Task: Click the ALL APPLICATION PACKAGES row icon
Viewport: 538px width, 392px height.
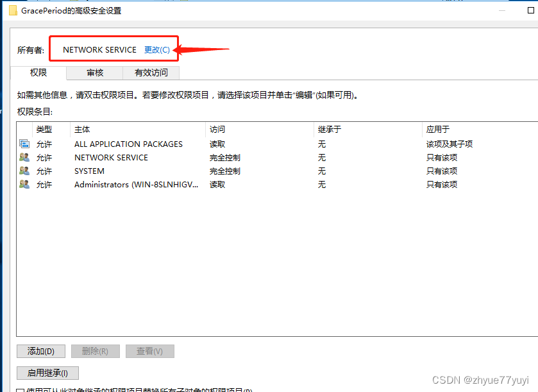Action: click(x=24, y=144)
